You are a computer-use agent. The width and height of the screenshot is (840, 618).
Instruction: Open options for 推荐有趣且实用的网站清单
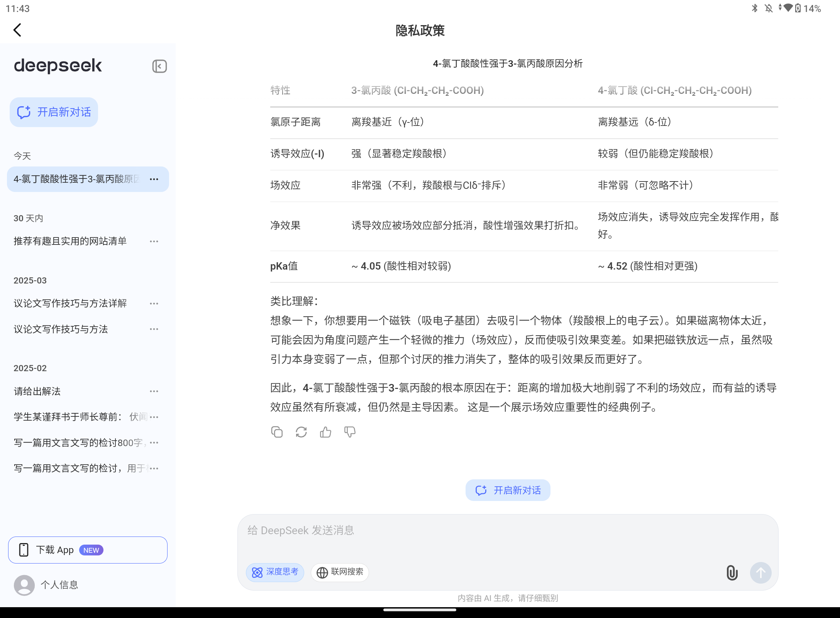[x=154, y=241]
